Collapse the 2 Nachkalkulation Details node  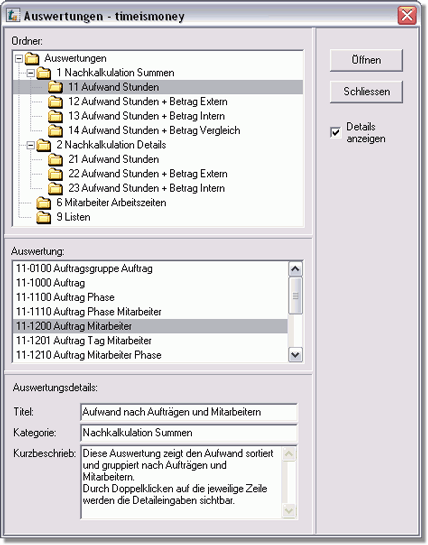pyautogui.click(x=31, y=145)
